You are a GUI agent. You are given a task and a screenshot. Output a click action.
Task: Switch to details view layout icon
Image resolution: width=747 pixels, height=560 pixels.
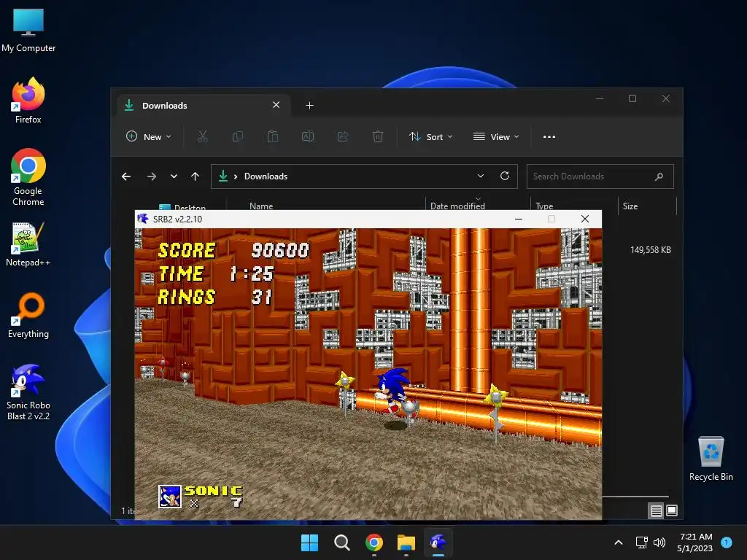click(656, 511)
